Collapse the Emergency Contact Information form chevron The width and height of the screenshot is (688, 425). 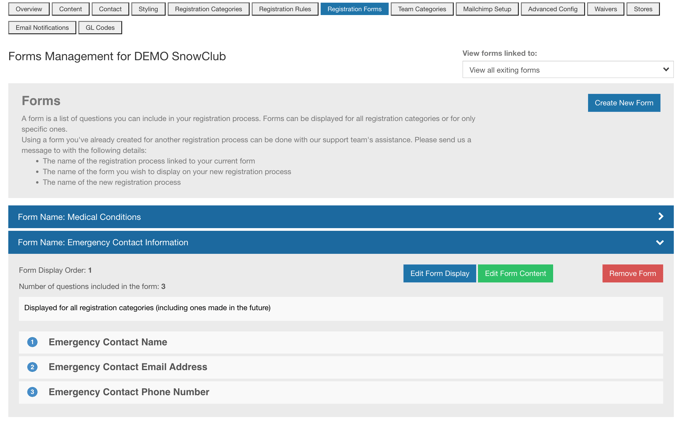660,243
